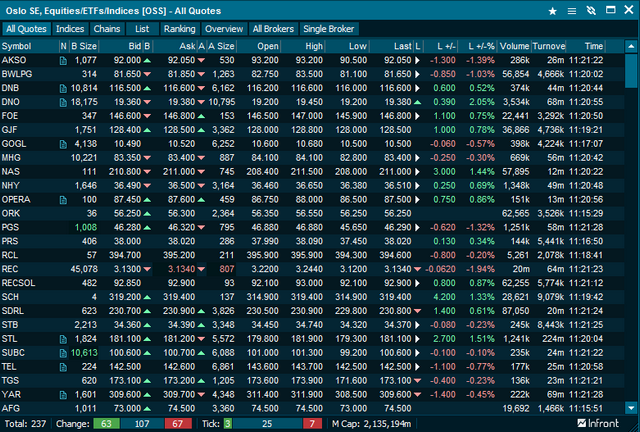Select the SDRL symbol
This screenshot has width=640, height=432.
point(13,311)
